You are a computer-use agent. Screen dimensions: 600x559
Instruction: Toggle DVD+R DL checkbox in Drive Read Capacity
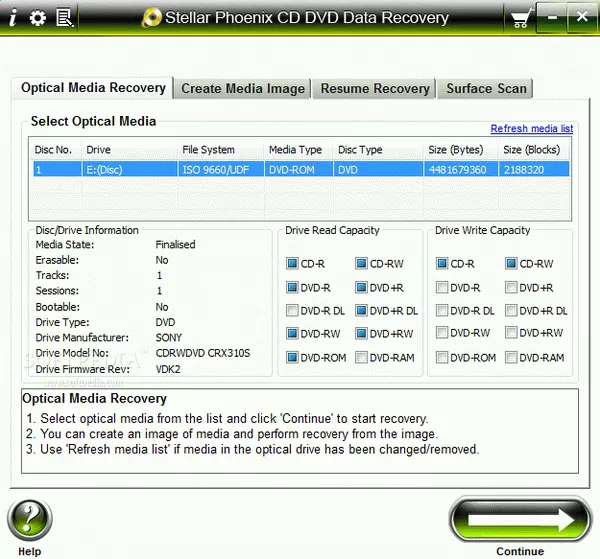tap(361, 310)
